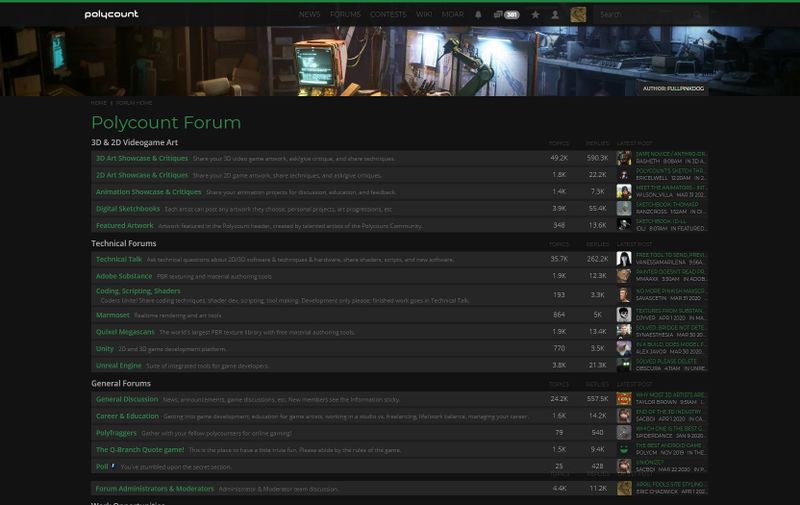Image resolution: width=800 pixels, height=505 pixels.
Task: Open the CONTESTS menu item
Action: point(388,14)
